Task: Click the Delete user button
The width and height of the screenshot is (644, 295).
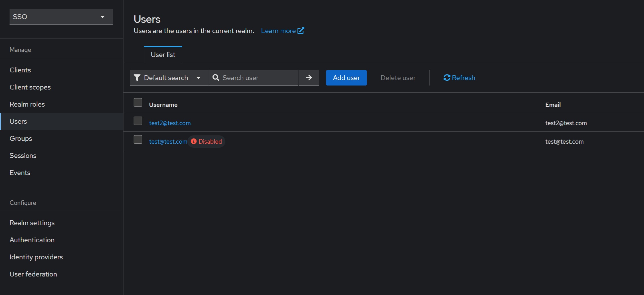Action: pyautogui.click(x=398, y=78)
